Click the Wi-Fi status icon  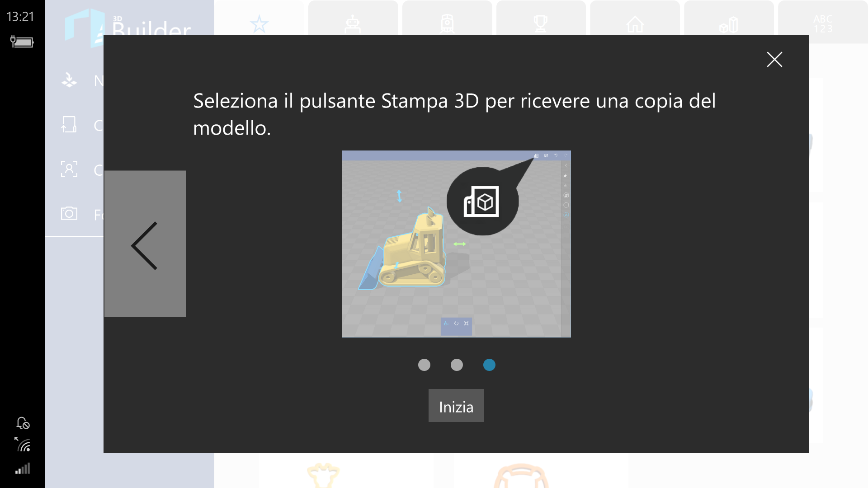click(23, 445)
